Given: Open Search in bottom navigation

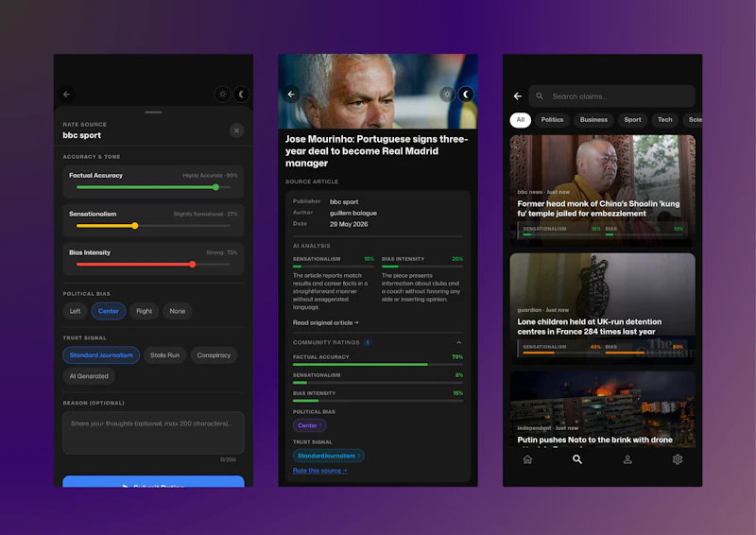Looking at the screenshot, I should tap(577, 459).
